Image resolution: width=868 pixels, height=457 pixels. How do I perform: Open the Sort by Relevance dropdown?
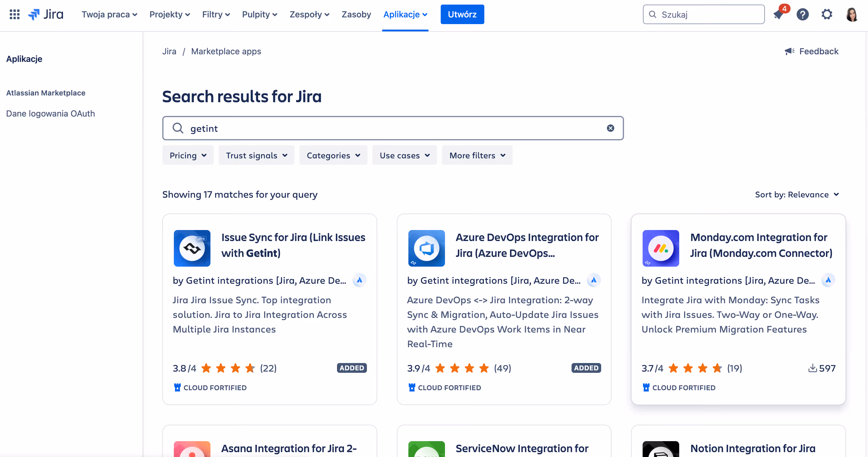pyautogui.click(x=797, y=194)
